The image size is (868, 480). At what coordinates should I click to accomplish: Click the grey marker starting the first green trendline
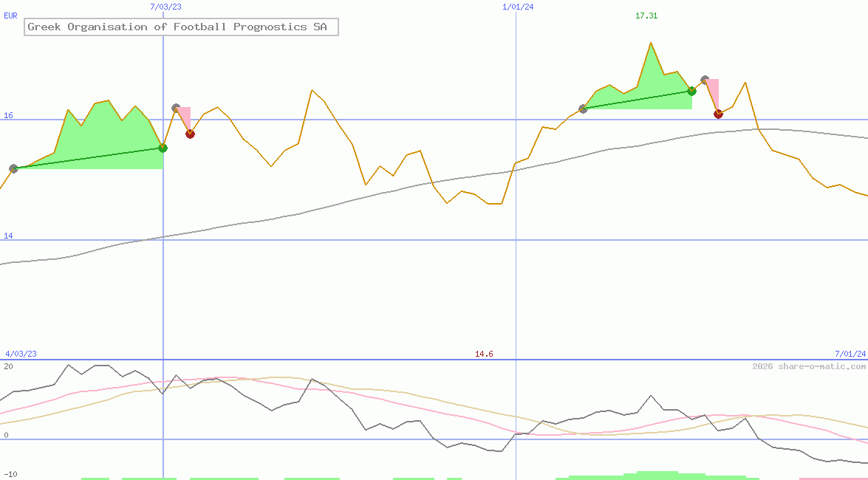click(x=13, y=168)
